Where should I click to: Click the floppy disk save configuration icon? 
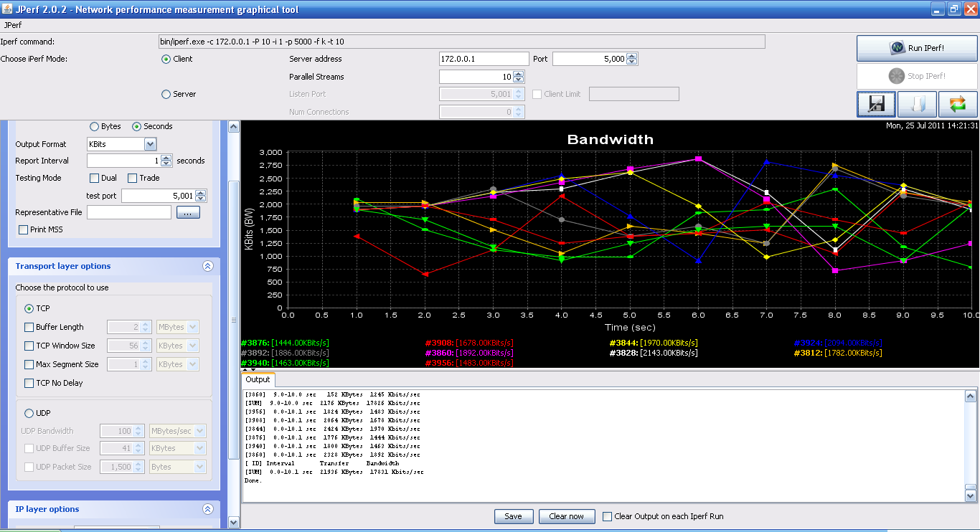tap(876, 104)
